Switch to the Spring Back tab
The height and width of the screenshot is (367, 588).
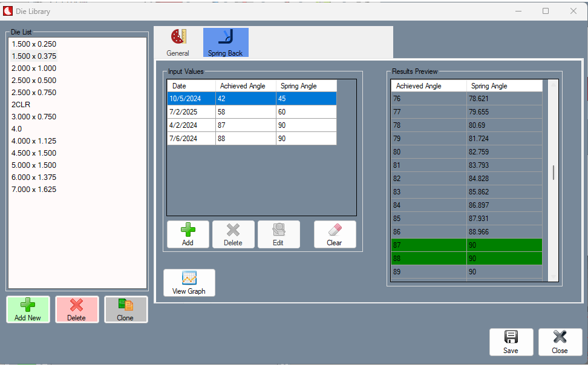tap(226, 42)
